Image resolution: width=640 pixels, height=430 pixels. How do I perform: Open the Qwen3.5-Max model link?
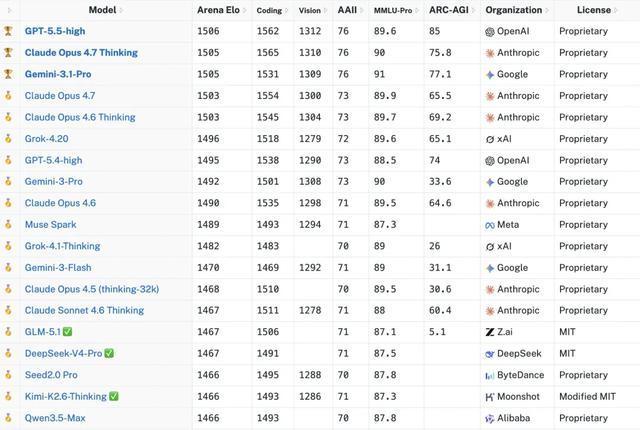click(55, 418)
